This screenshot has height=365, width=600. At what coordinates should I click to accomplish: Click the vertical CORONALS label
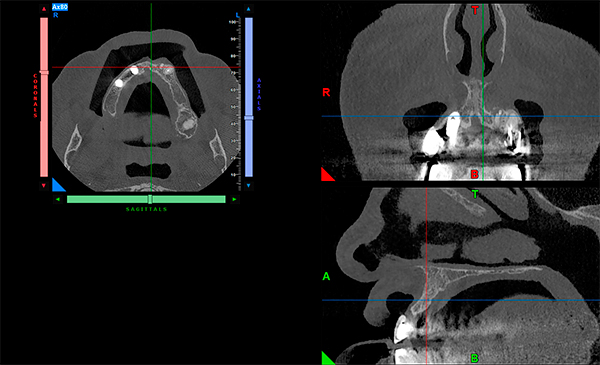(35, 96)
